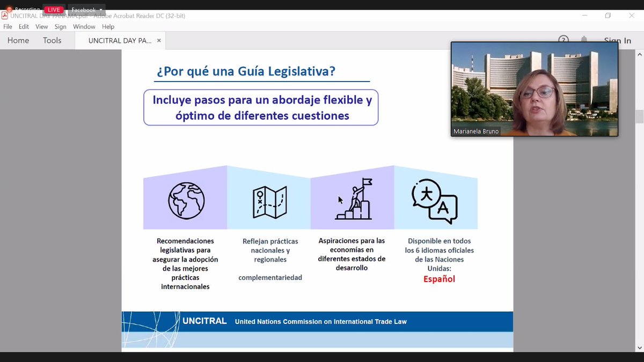This screenshot has height=362, width=644.
Task: Click the Marianela Bruno name label
Action: click(x=477, y=131)
